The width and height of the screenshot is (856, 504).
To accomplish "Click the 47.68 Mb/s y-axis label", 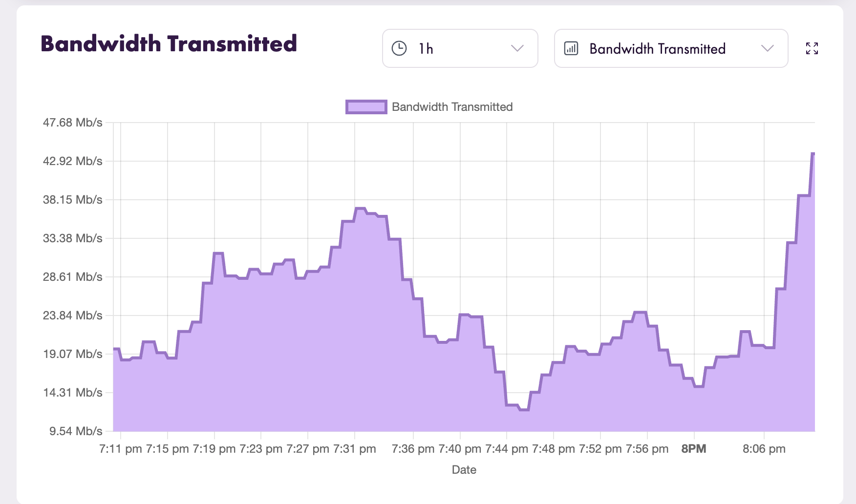I will (73, 123).
